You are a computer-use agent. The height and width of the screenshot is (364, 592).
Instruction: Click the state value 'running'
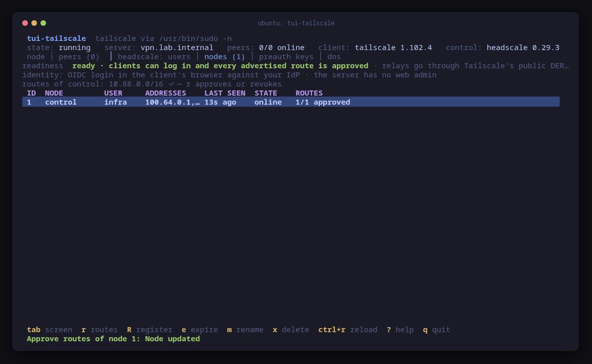(74, 48)
